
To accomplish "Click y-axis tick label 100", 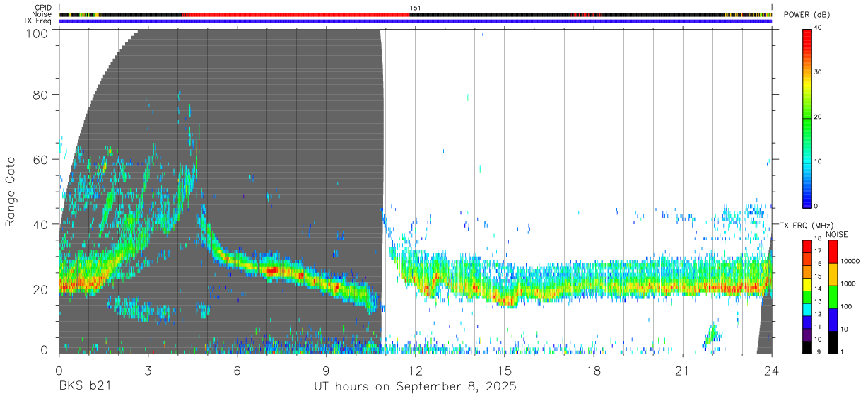I will (37, 33).
